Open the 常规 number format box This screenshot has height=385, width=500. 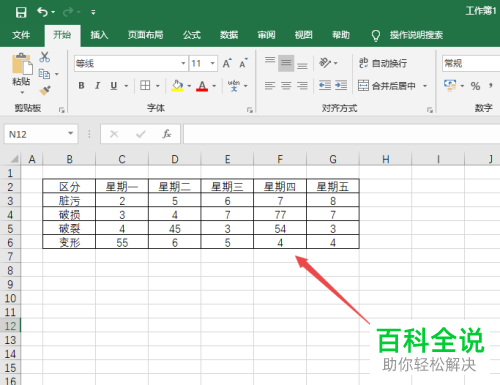click(x=471, y=63)
